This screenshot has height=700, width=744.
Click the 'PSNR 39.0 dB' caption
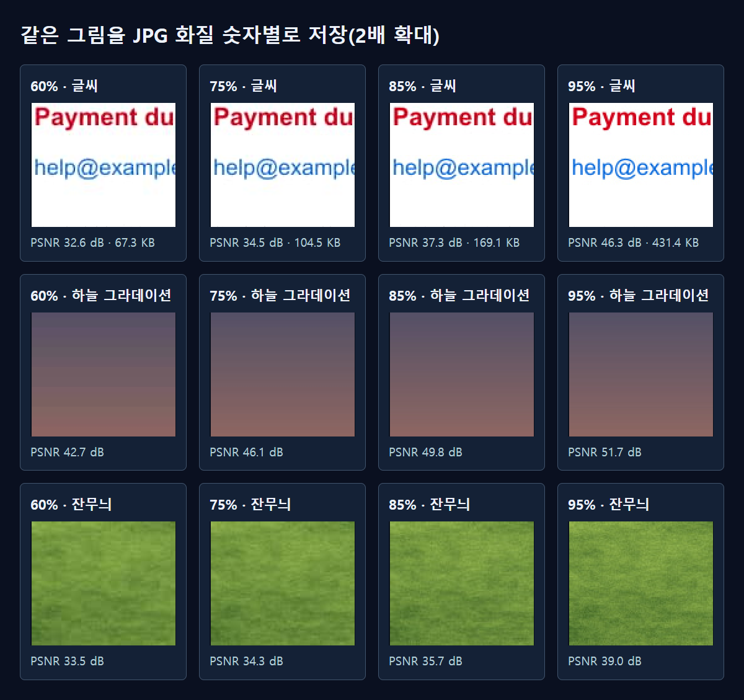pos(604,662)
